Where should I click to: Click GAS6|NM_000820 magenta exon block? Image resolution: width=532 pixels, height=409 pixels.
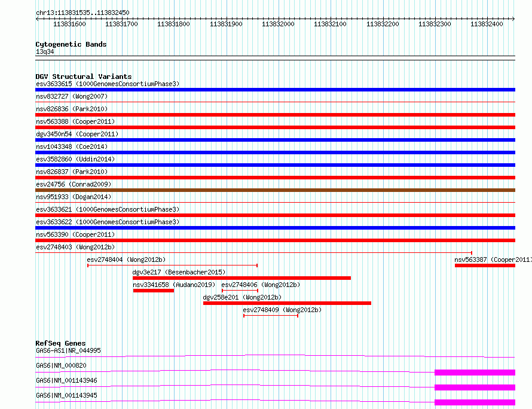[475, 373]
